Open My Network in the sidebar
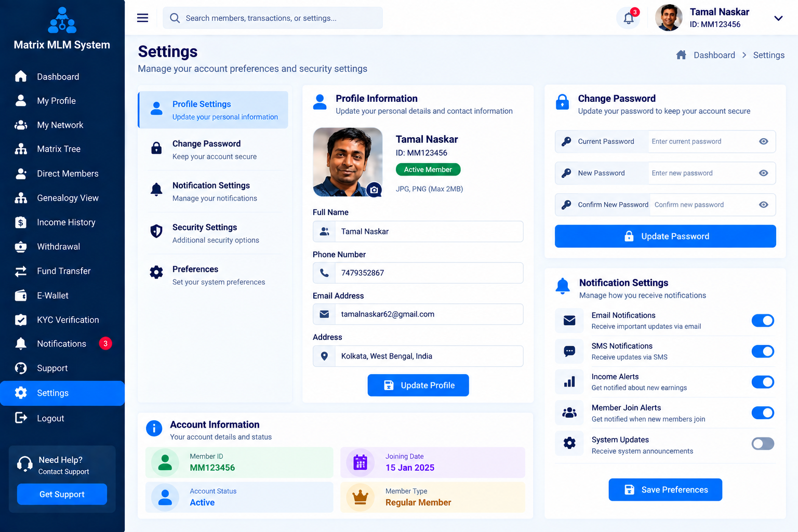Screen dimensions: 798x532 tap(62, 125)
